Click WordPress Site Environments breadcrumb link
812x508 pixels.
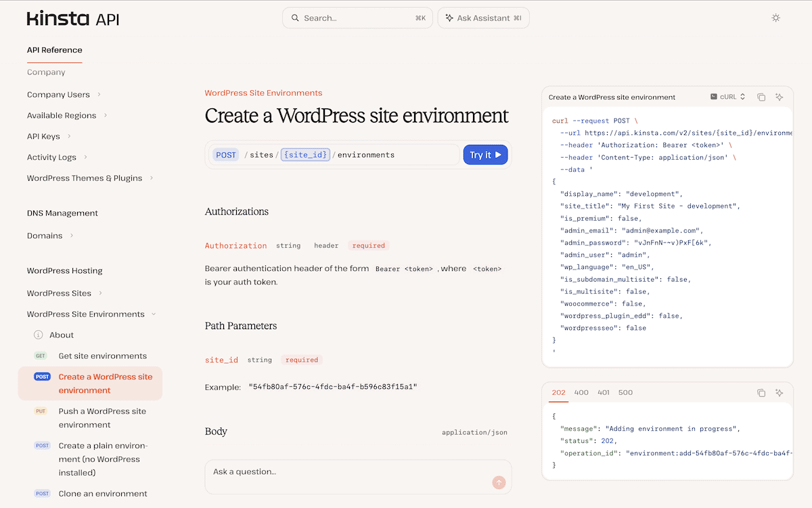tap(263, 93)
